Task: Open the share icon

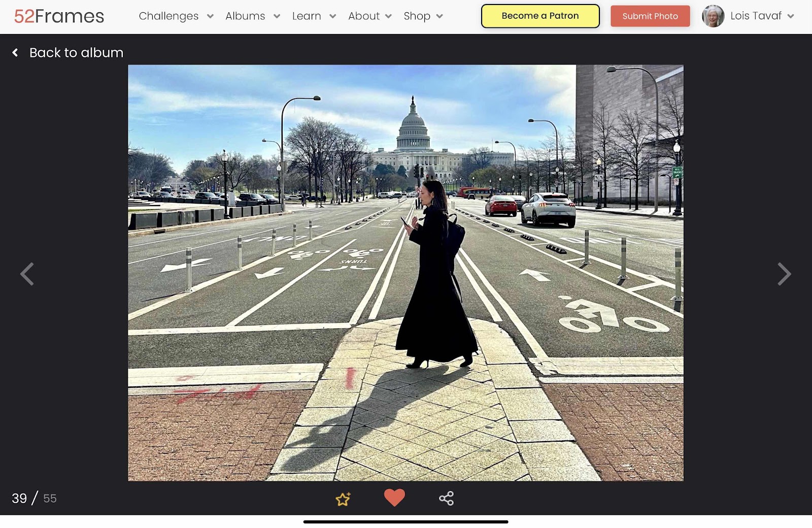Action: pyautogui.click(x=447, y=499)
